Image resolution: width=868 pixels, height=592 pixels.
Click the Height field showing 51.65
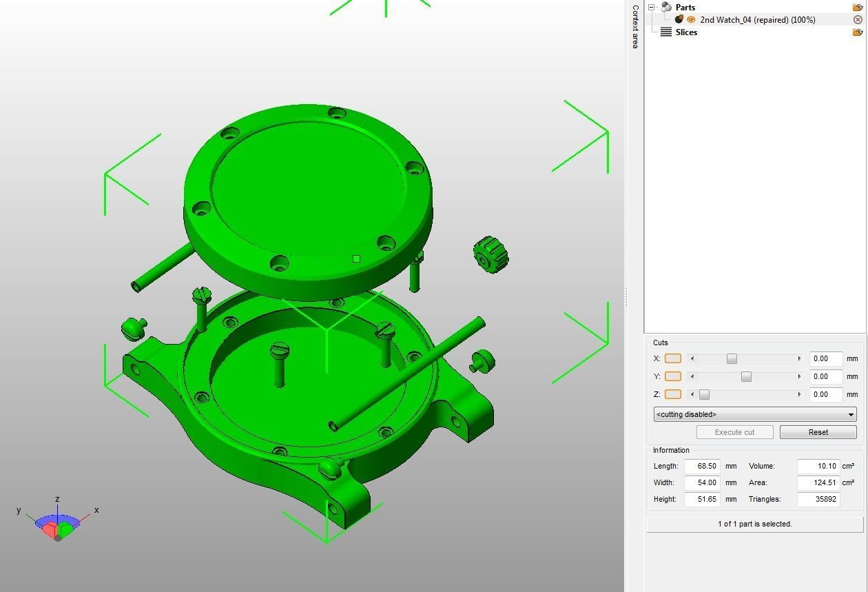702,499
